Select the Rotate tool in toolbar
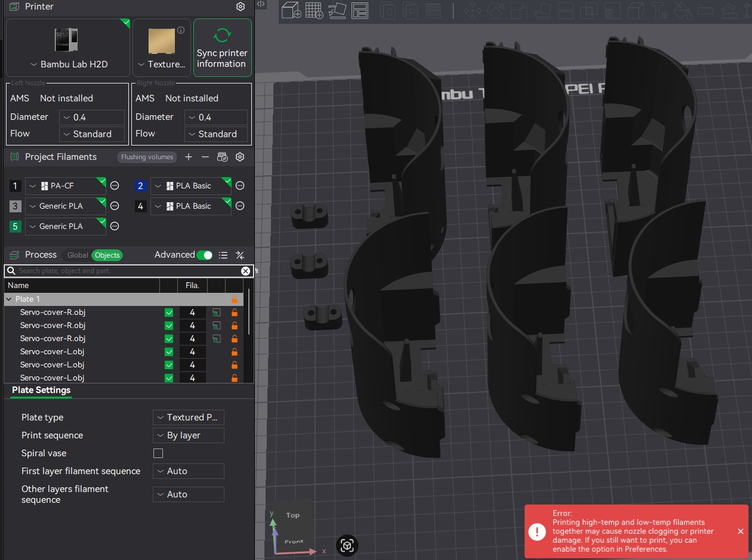Screen dimensions: 752x560 [495, 10]
